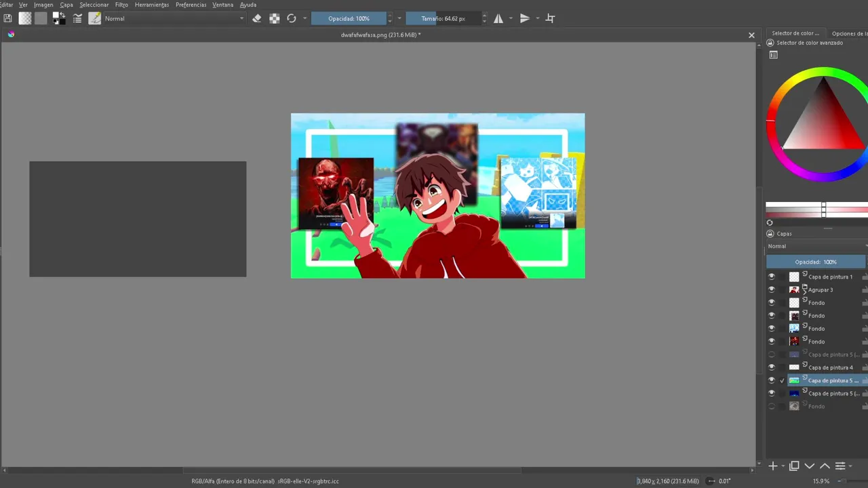Click the color selector settings icon
The image size is (868, 488).
774,55
